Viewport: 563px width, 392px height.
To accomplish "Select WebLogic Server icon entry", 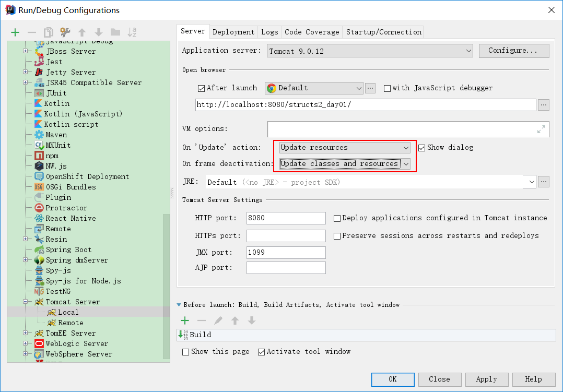I will (39, 343).
